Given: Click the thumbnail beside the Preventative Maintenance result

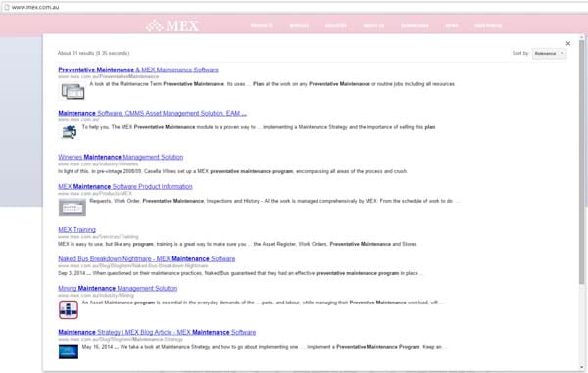Looking at the screenshot, I should point(73,91).
